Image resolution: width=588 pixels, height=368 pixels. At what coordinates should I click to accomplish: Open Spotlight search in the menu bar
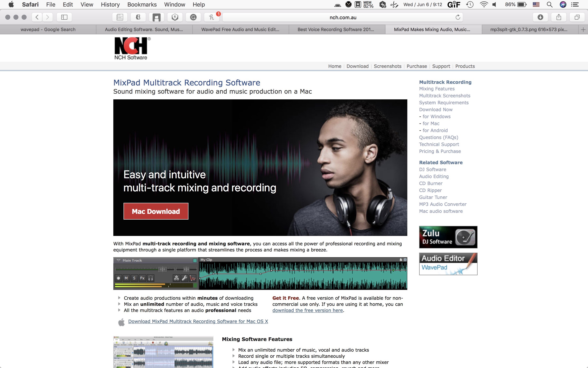pos(549,4)
